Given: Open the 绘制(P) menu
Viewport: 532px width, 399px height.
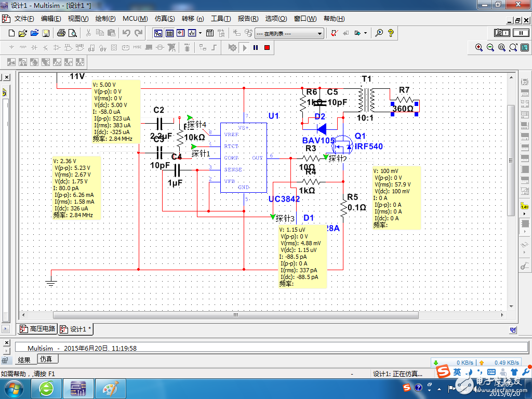Looking at the screenshot, I should tap(105, 19).
